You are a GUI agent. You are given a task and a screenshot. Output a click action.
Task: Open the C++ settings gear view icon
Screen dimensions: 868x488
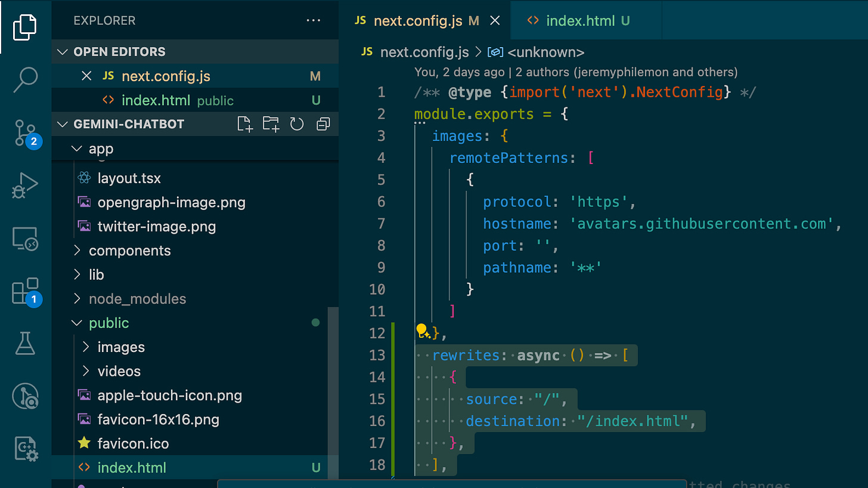(25, 449)
